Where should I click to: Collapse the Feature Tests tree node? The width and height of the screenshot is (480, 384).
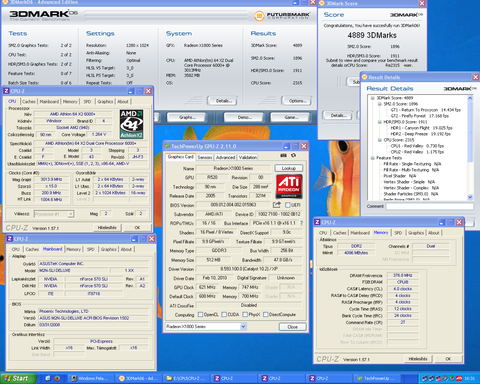373,158
